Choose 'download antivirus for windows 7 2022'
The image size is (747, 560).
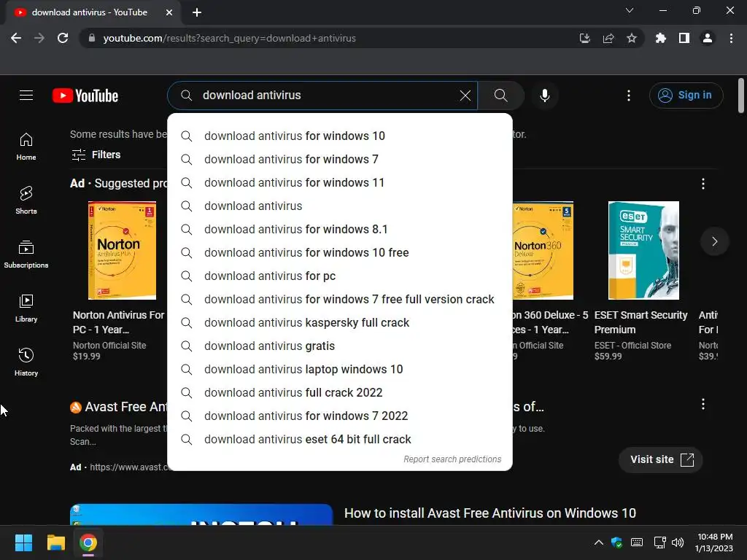[x=340, y=416]
